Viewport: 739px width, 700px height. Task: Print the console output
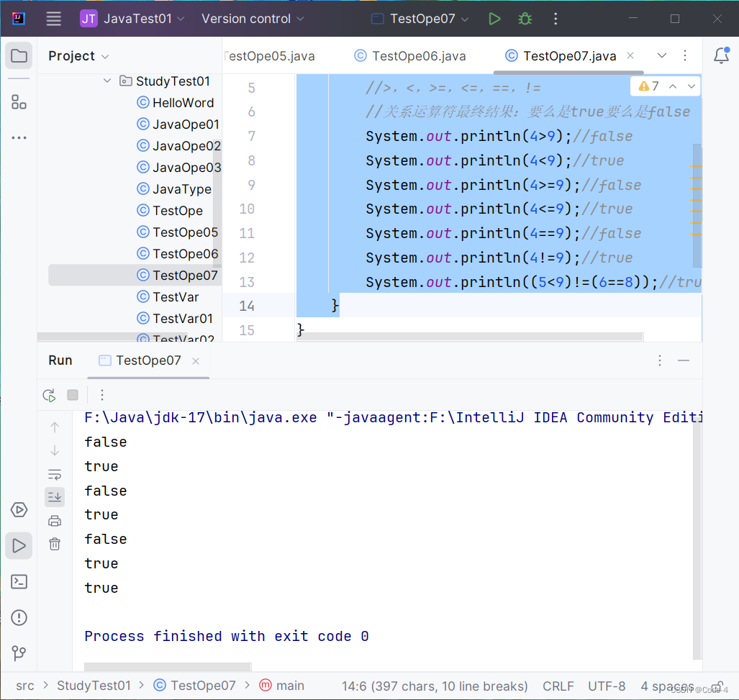point(55,521)
